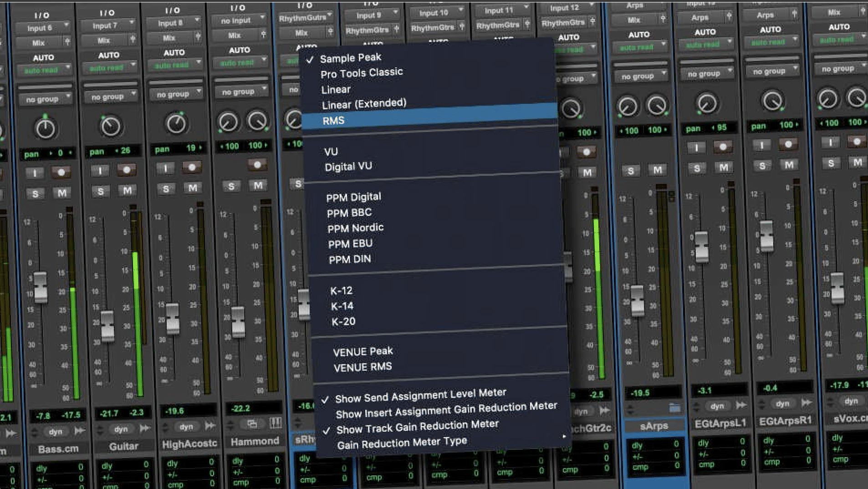
Task: Select PPM EBU option
Action: 350,244
